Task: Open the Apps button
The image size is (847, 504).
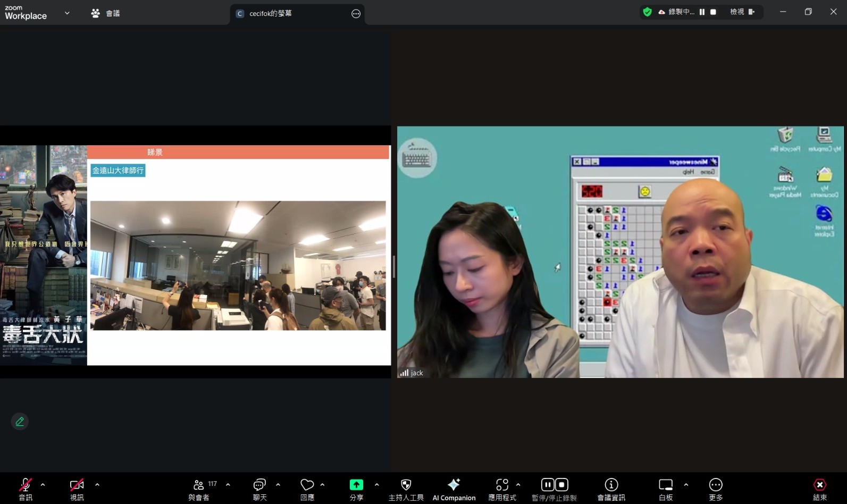Action: (x=502, y=488)
